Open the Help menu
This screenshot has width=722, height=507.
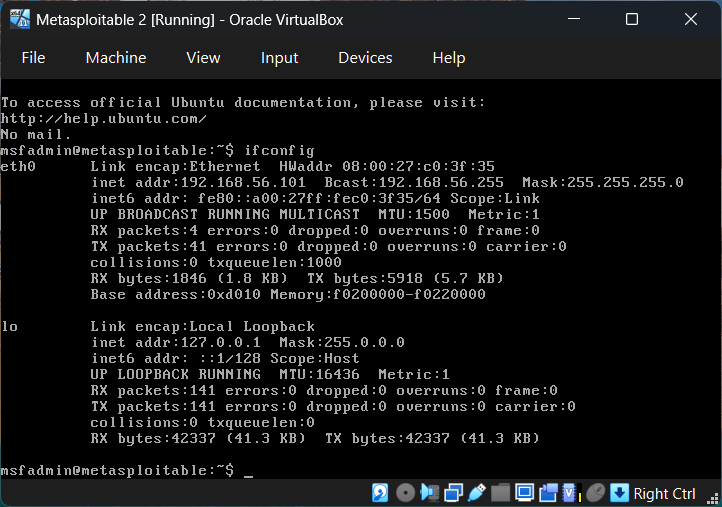coord(448,58)
